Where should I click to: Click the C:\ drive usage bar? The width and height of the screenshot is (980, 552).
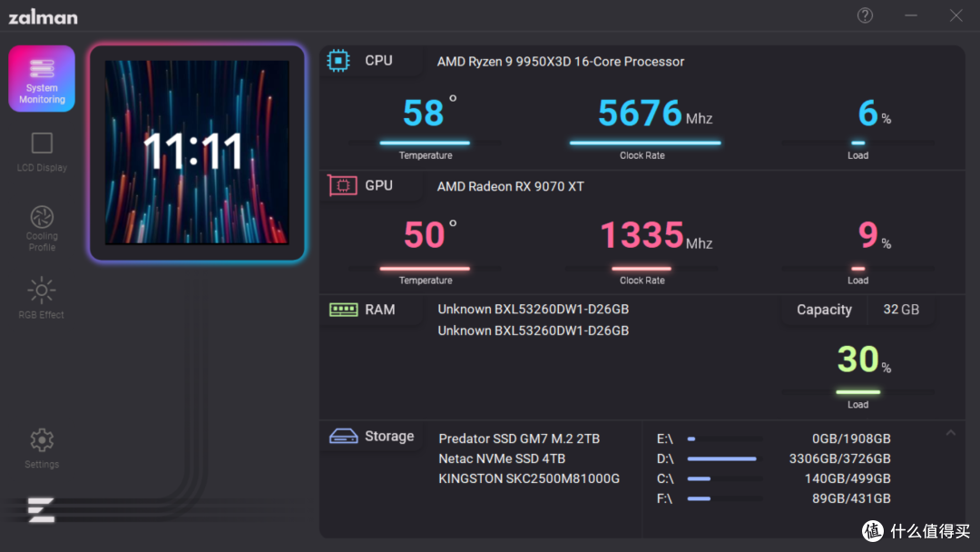(725, 478)
